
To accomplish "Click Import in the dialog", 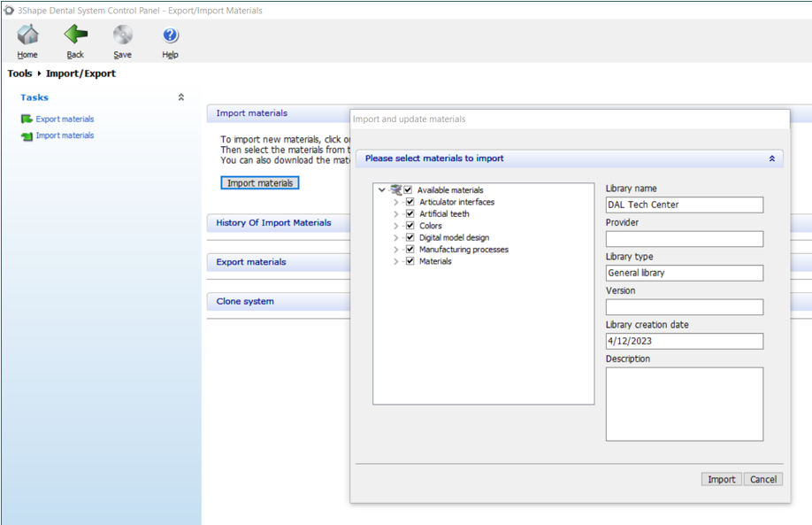I will point(722,479).
